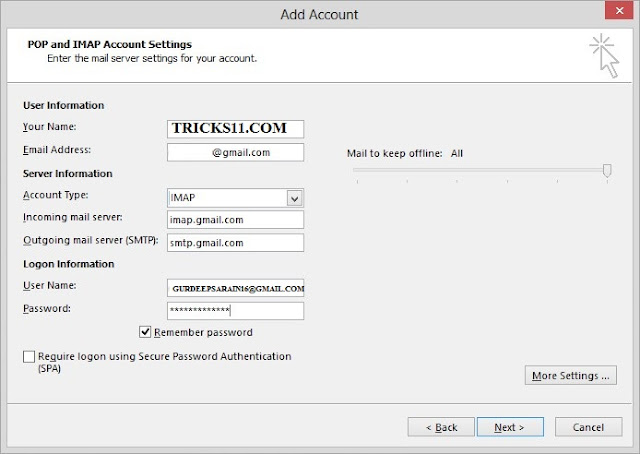
Task: Click the "Logon Information" section heading
Action: 69,264
